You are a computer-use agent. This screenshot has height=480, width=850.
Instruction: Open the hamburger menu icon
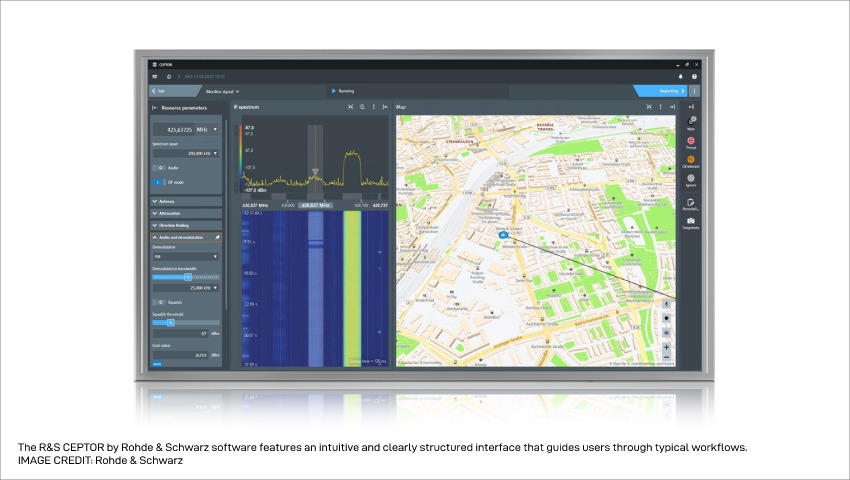[154, 76]
